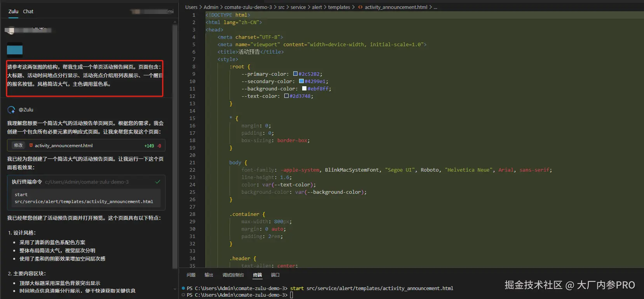This screenshot has width=644, height=299.
Task: Switch to the Chat tab
Action: click(28, 12)
